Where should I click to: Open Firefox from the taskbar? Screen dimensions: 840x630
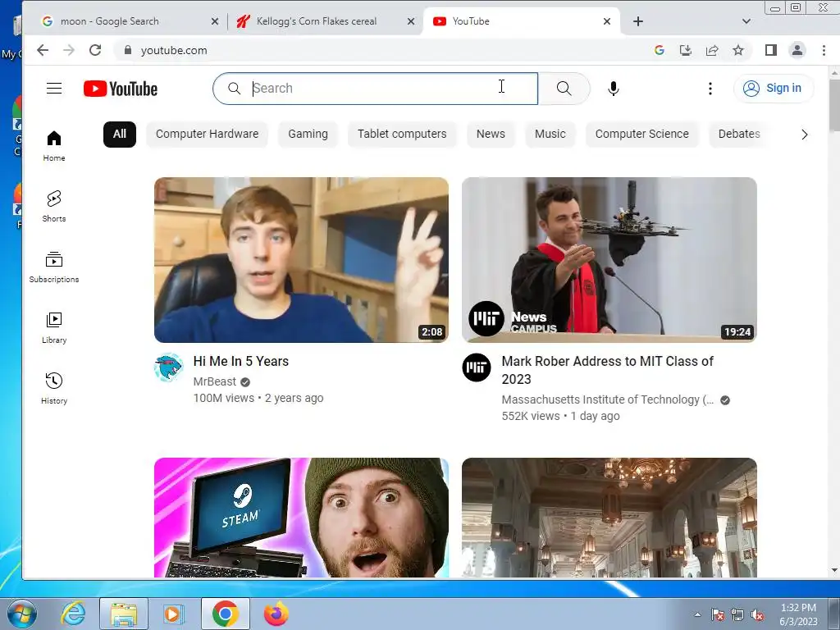coord(276,614)
